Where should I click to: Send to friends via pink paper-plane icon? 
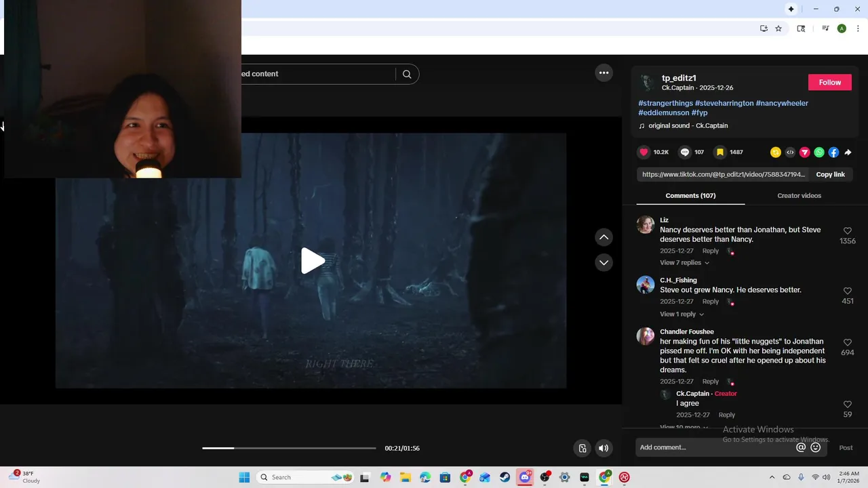[x=805, y=152]
